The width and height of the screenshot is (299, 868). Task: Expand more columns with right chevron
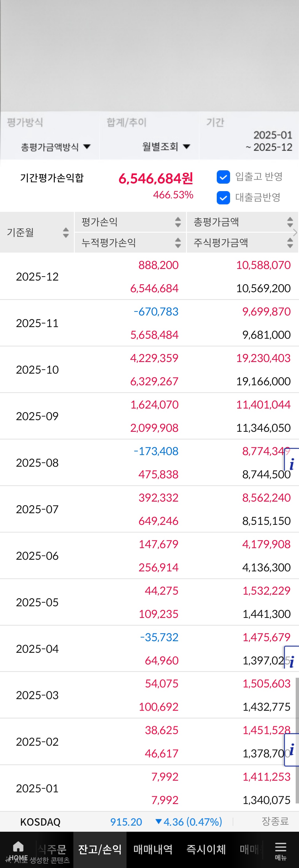(x=295, y=232)
